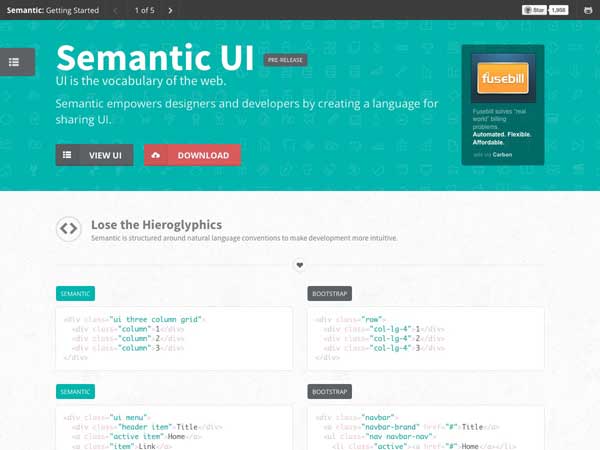
Task: Click the Fusebill ad description text
Action: coord(502,127)
